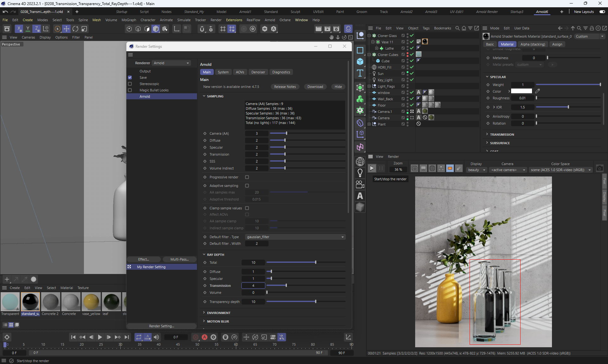
Task: Click the light bulb icon in sidebar
Action: tap(360, 173)
